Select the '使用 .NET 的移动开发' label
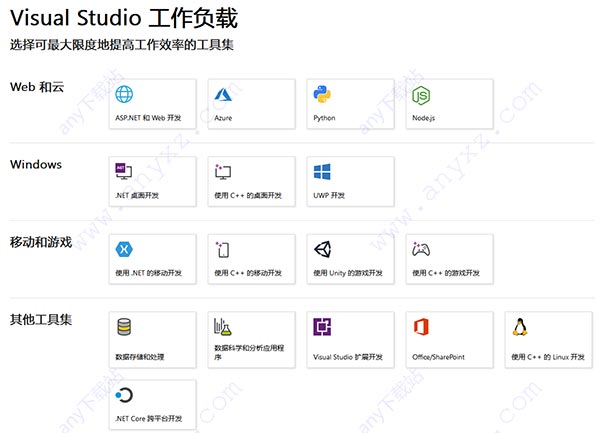 point(148,273)
